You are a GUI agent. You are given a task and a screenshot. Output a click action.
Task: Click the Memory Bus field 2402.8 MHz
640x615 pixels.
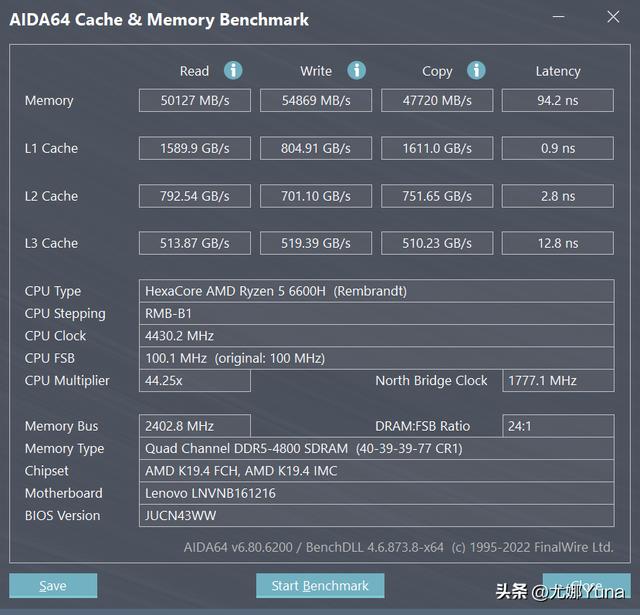tap(195, 426)
